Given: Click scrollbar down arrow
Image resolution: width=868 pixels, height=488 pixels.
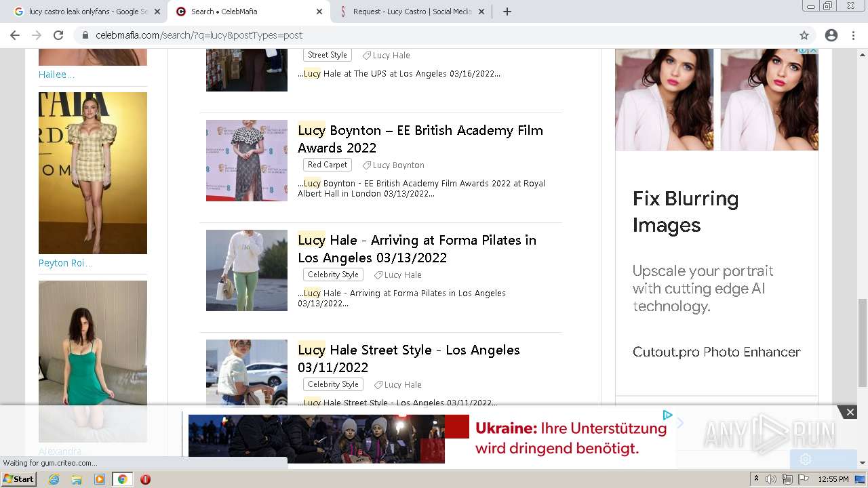Looking at the screenshot, I should pyautogui.click(x=863, y=463).
